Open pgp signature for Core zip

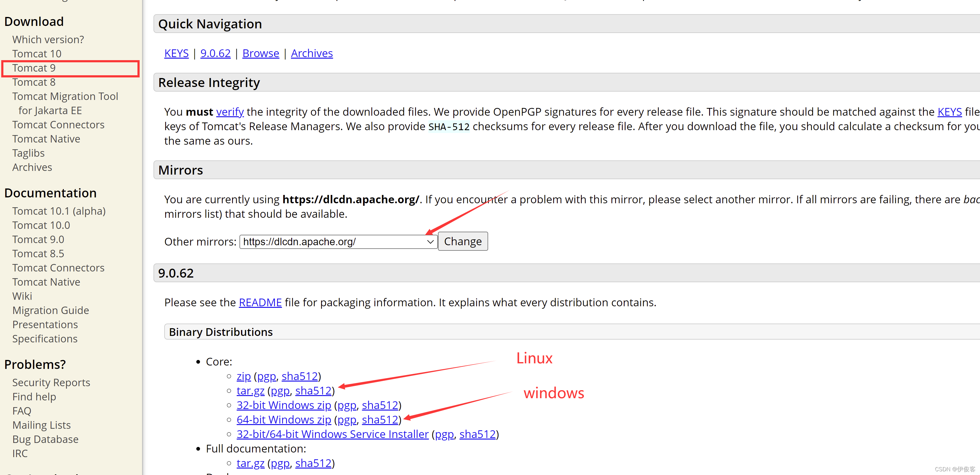tap(266, 376)
